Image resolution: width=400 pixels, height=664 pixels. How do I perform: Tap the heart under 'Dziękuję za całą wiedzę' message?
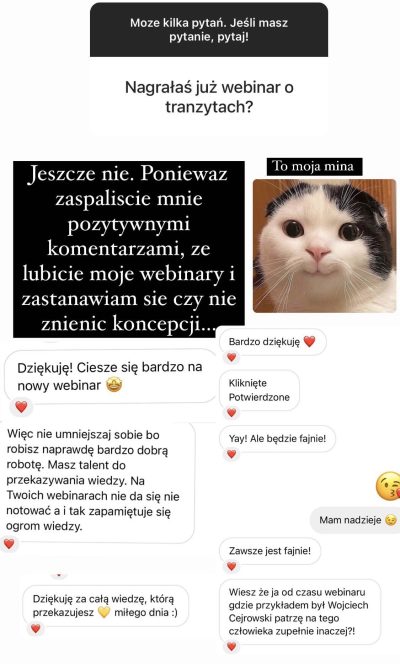[x=36, y=628]
